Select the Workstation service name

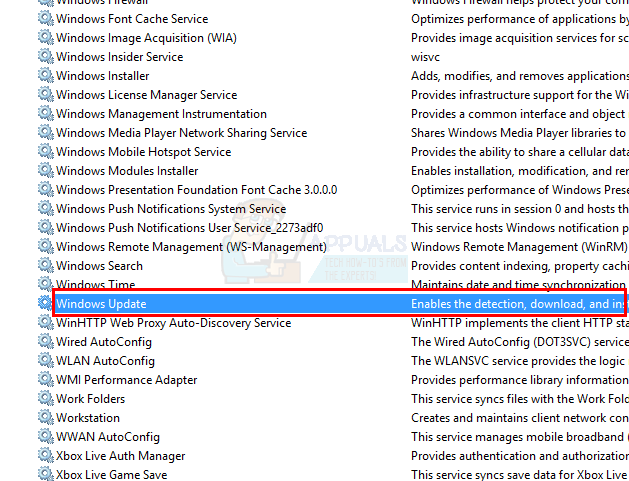pyautogui.click(x=88, y=418)
